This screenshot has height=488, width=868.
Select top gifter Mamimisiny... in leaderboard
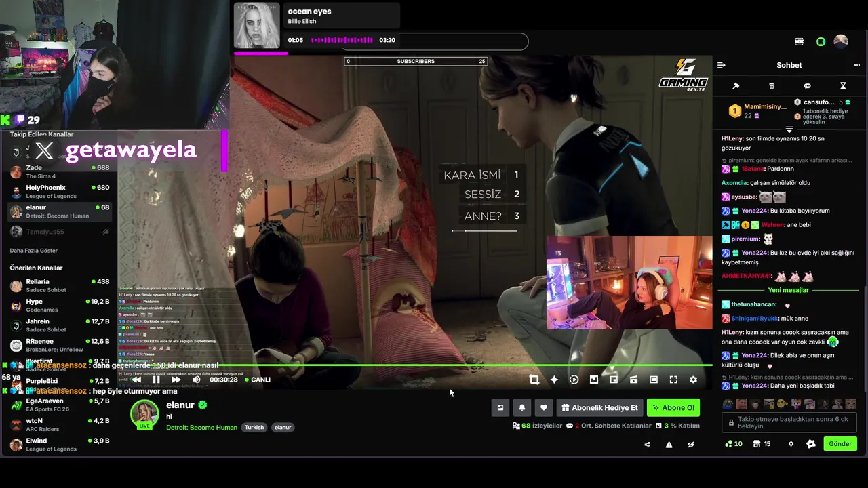pyautogui.click(x=757, y=111)
